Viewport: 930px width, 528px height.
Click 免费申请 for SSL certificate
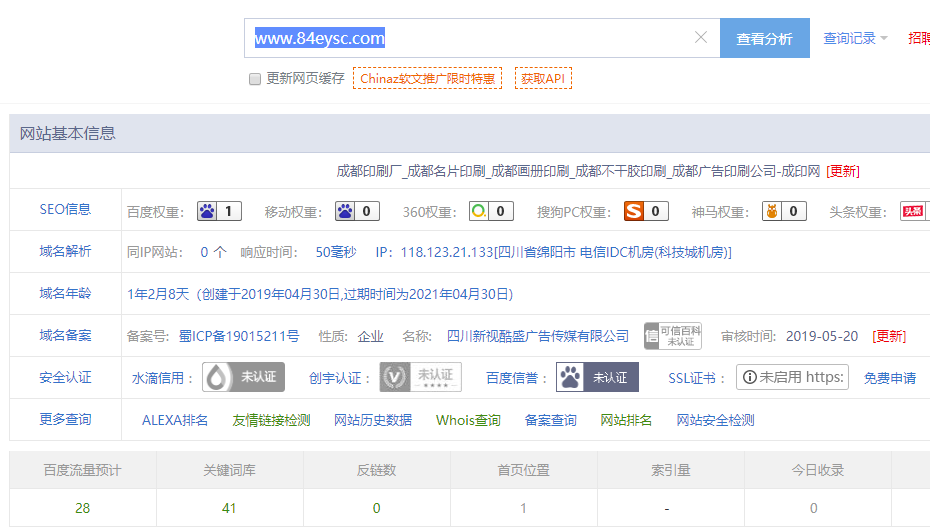pos(890,378)
